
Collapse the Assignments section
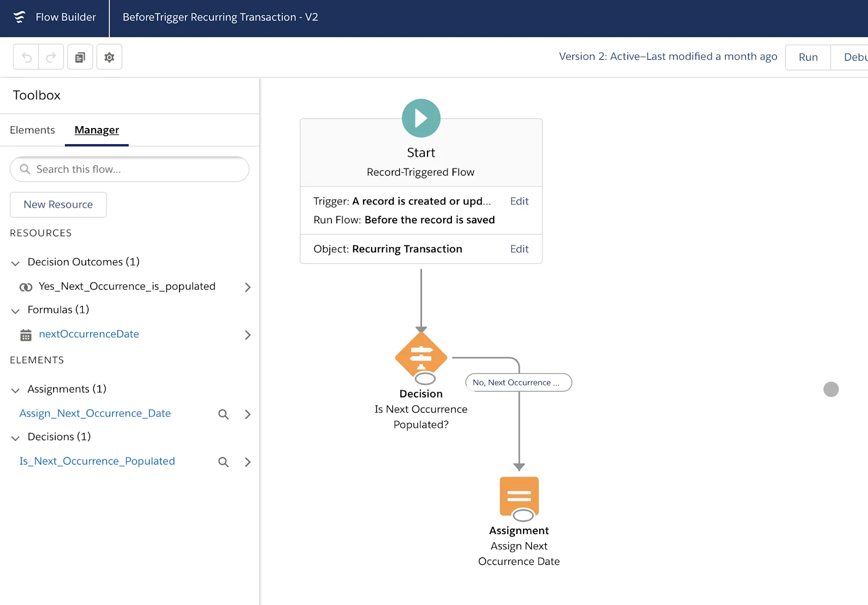click(x=16, y=390)
